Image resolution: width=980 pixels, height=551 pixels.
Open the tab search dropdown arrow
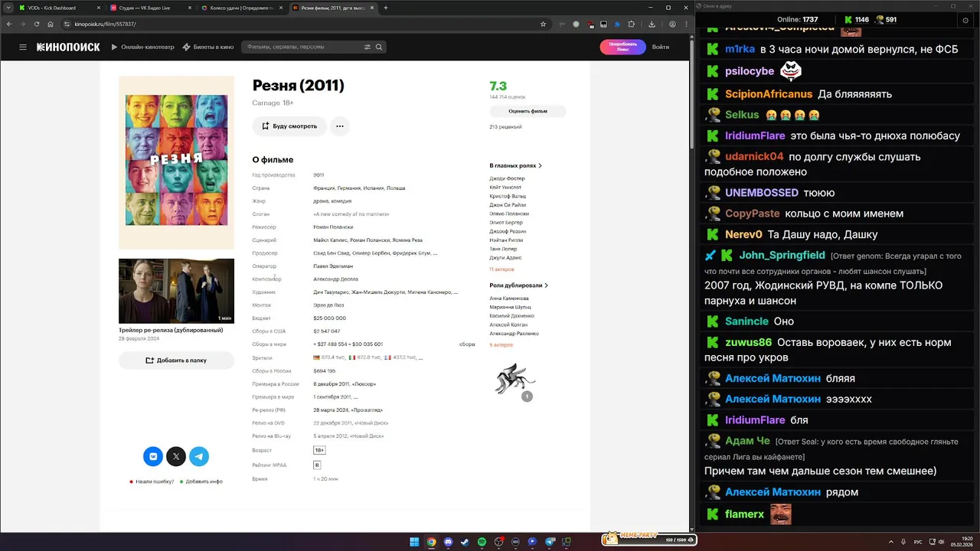click(x=7, y=8)
